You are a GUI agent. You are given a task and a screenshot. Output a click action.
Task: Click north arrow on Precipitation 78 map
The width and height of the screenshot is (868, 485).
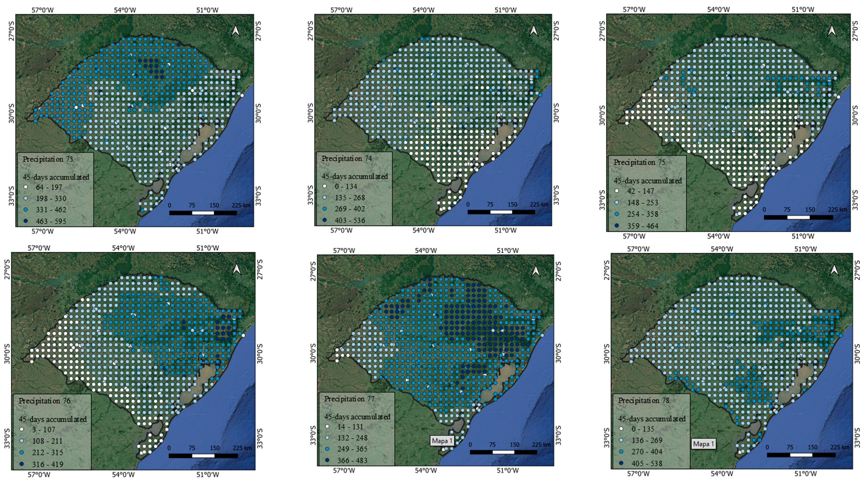(834, 270)
